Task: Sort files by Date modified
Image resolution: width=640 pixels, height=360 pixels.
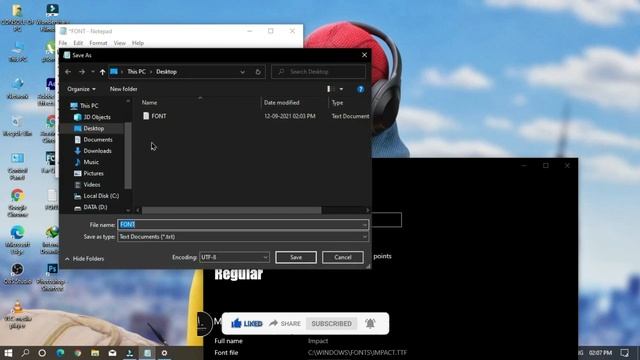Action: point(282,103)
